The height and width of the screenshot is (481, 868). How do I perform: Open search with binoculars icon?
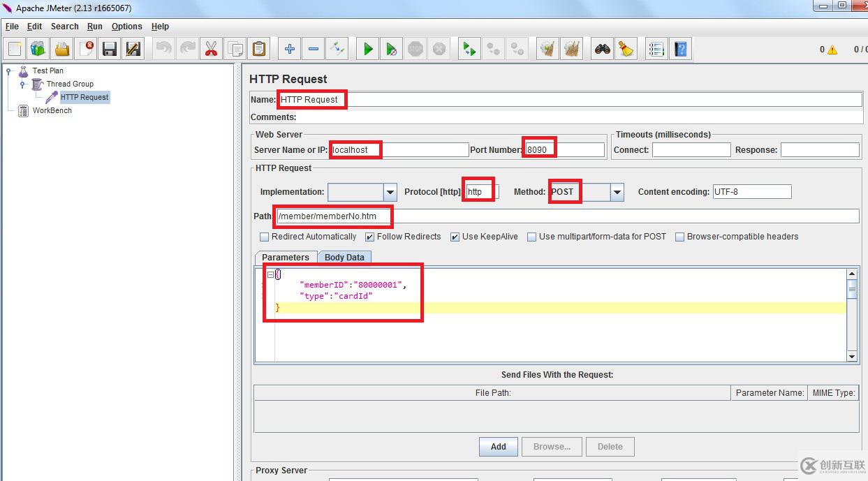(x=603, y=49)
